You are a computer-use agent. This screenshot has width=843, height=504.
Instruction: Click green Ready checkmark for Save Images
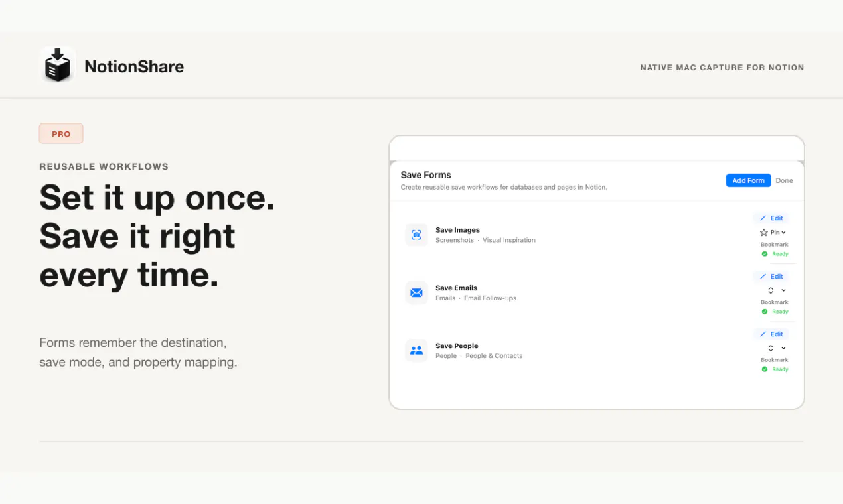click(765, 254)
